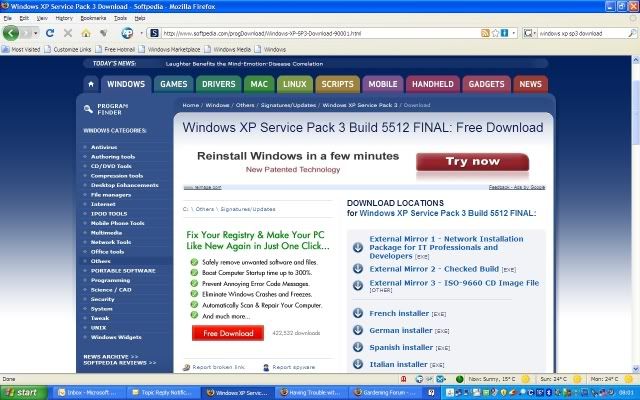Switch to the GAMES tab
The width and height of the screenshot is (640, 400).
(173, 84)
